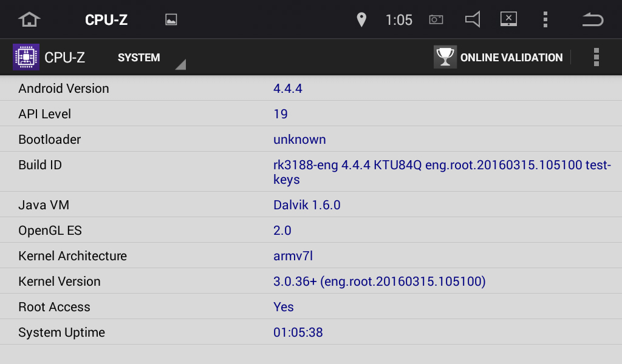The width and height of the screenshot is (622, 364).
Task: Tap the screen-off display icon
Action: [x=508, y=19]
